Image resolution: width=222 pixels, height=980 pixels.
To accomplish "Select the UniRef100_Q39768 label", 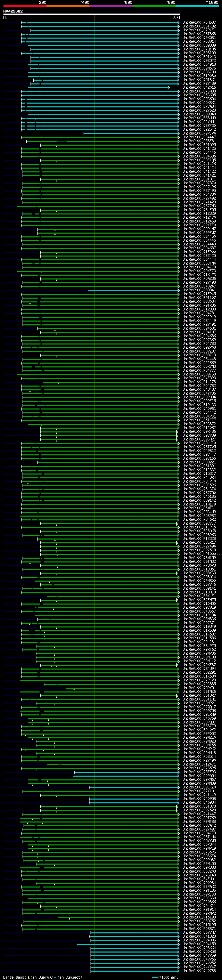I will pyautogui.click(x=199, y=374).
